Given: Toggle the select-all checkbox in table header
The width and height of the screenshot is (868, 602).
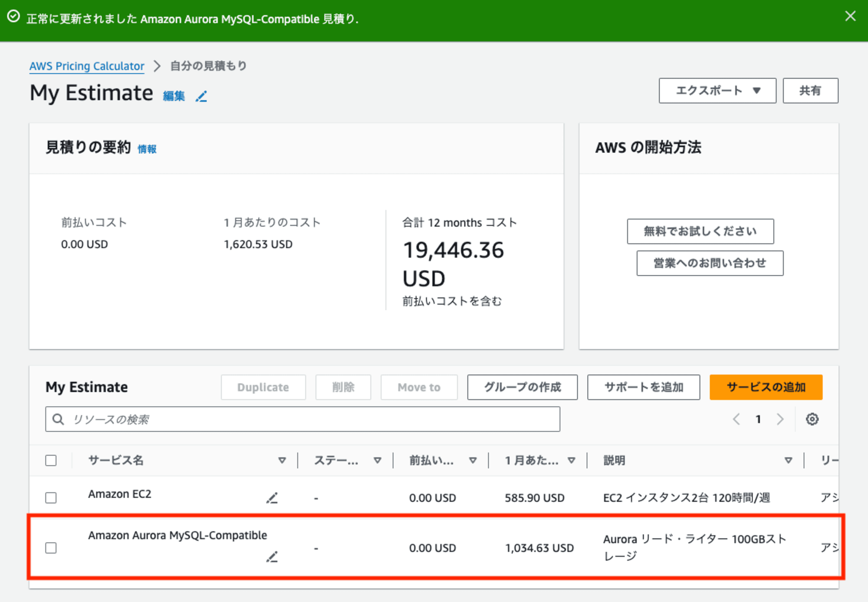Looking at the screenshot, I should 51,460.
